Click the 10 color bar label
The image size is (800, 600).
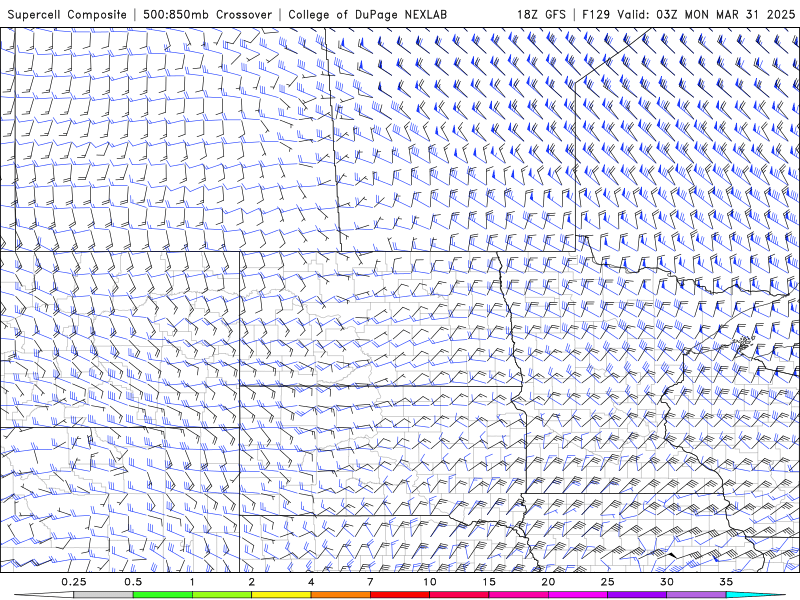coord(430,582)
